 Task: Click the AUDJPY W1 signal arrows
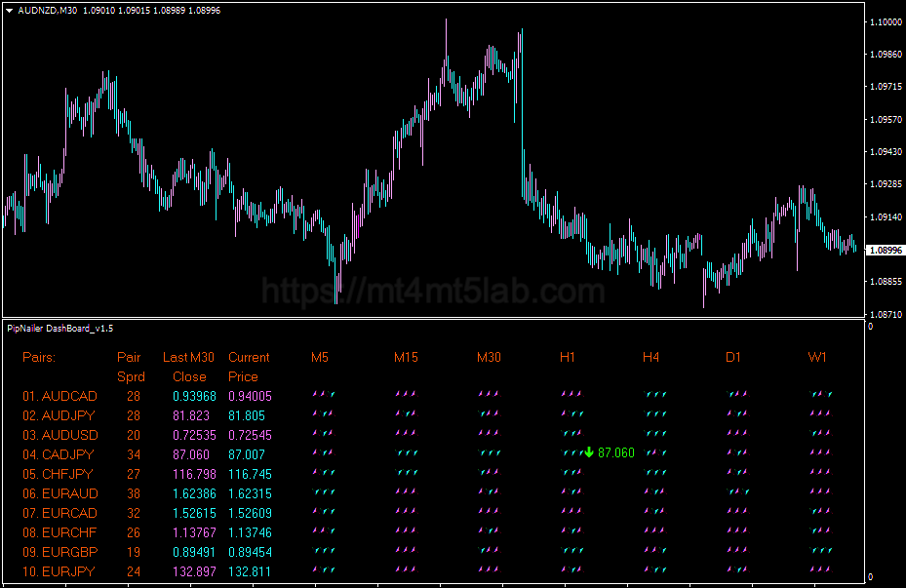[820, 413]
